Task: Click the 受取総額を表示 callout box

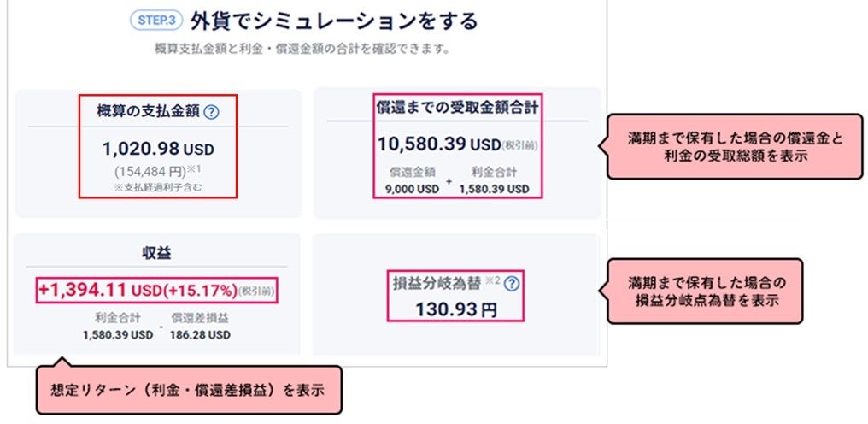Action: tap(734, 146)
